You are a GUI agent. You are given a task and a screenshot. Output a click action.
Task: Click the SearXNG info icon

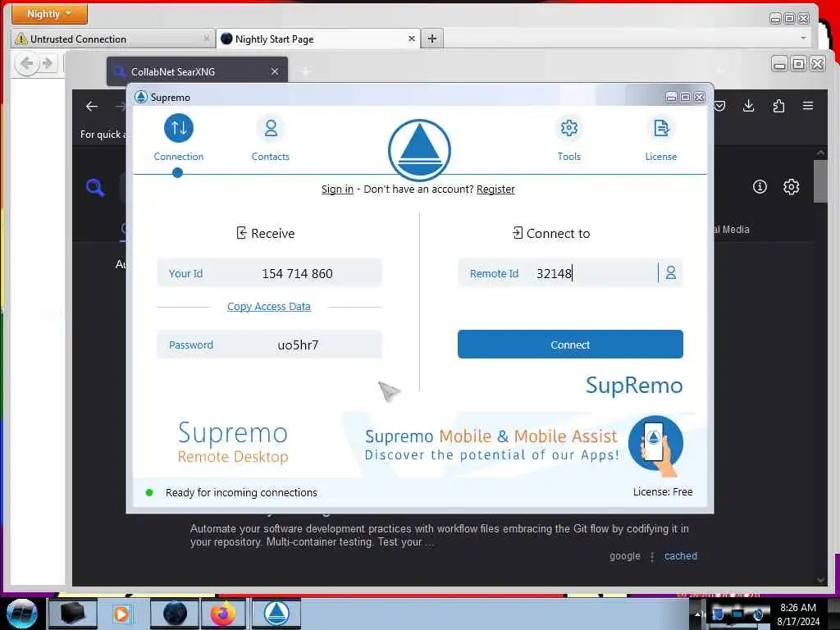[x=760, y=186]
